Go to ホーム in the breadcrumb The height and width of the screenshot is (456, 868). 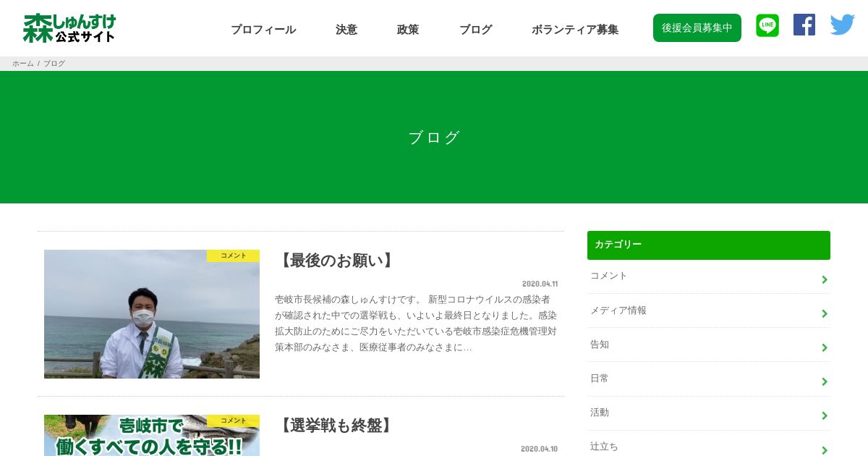(23, 64)
